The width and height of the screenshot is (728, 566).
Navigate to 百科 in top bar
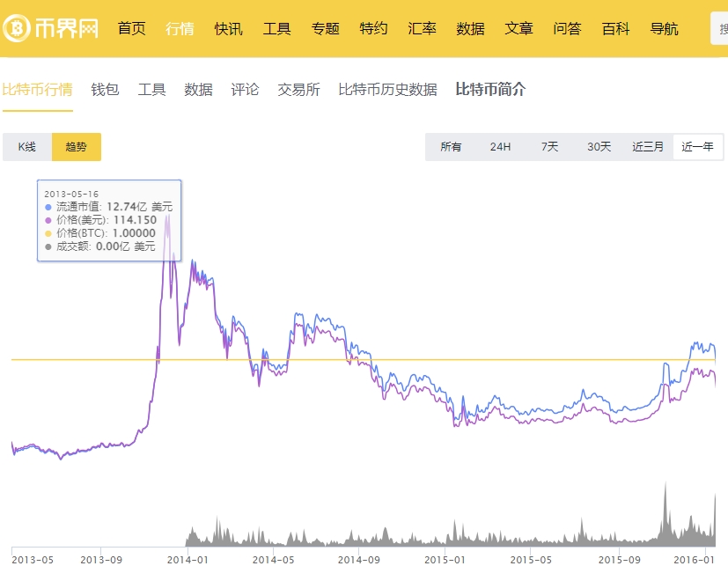tap(615, 28)
